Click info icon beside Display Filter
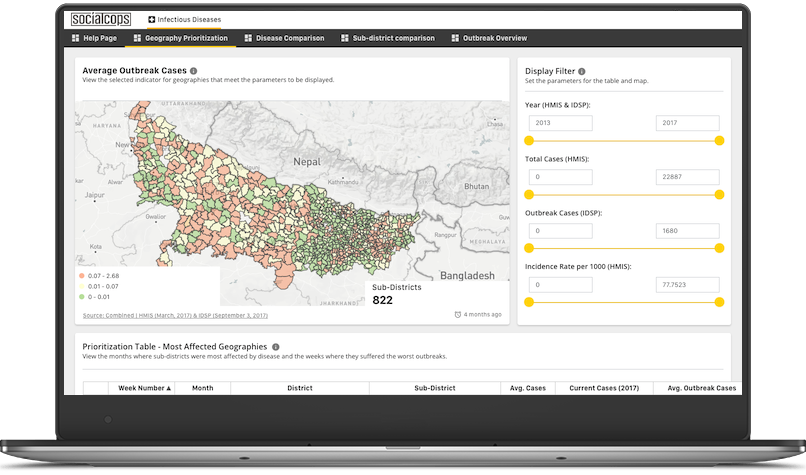Viewport: 806px width, 475px height. [581, 71]
